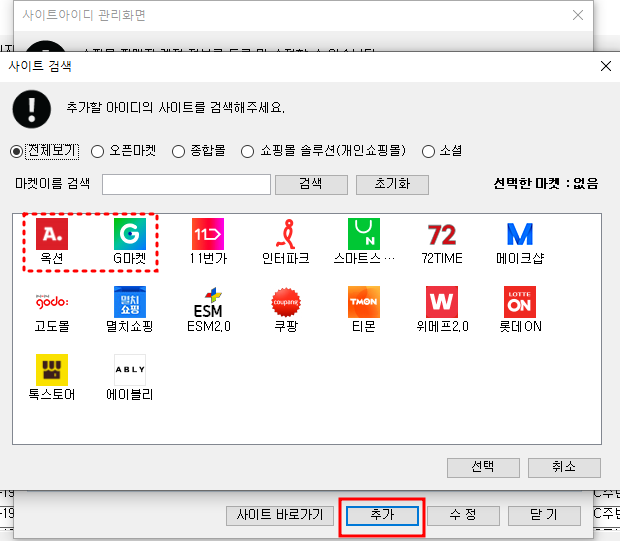Confirm with the 선택 button
The width and height of the screenshot is (620, 541).
tap(483, 468)
